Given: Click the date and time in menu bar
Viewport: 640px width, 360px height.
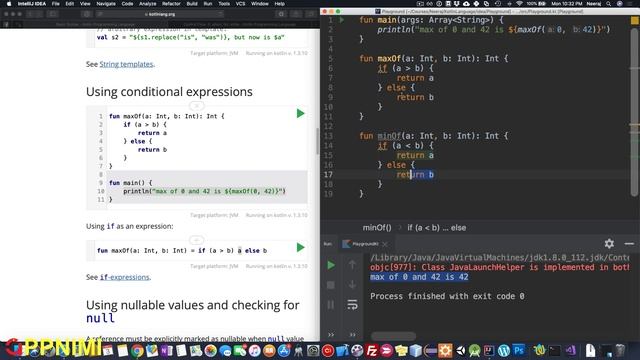Looking at the screenshot, I should point(567,4).
